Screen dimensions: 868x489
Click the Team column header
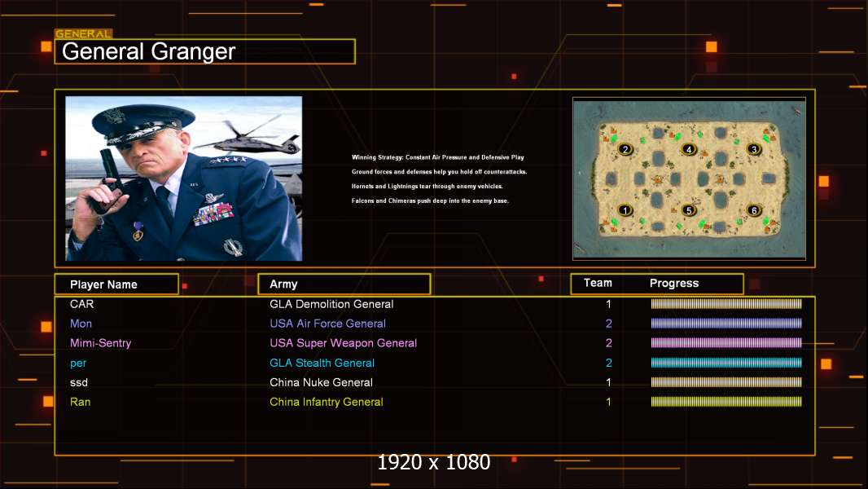pyautogui.click(x=598, y=283)
